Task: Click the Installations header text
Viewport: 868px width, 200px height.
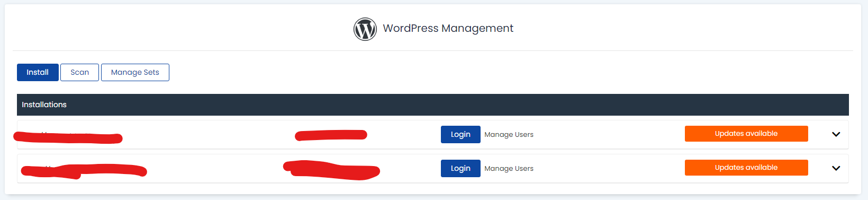Action: pyautogui.click(x=44, y=105)
